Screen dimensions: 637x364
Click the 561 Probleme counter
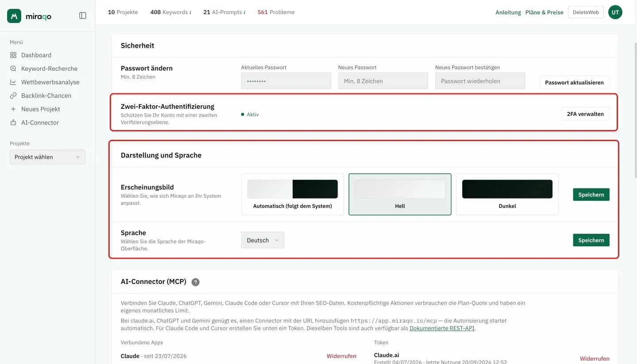[276, 12]
